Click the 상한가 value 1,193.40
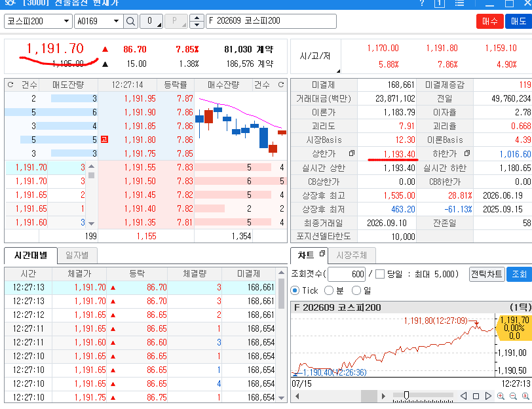532x409 pixels. point(400,154)
